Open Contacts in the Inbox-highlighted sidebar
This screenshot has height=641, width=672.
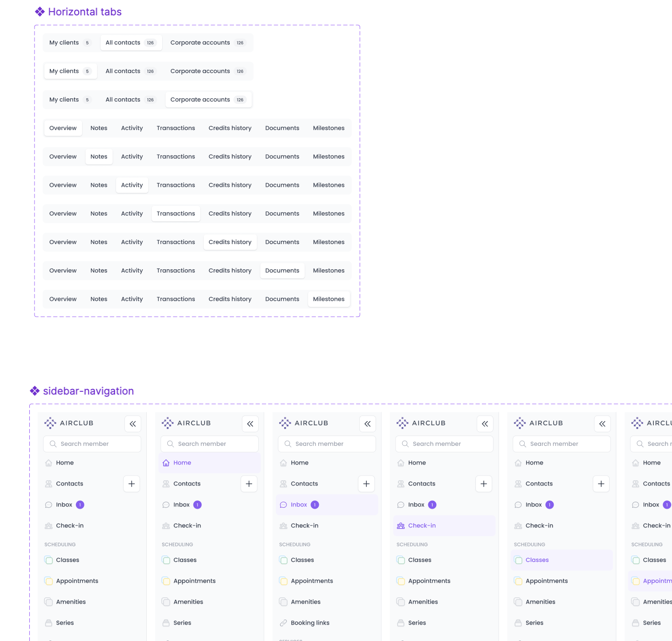tap(304, 484)
